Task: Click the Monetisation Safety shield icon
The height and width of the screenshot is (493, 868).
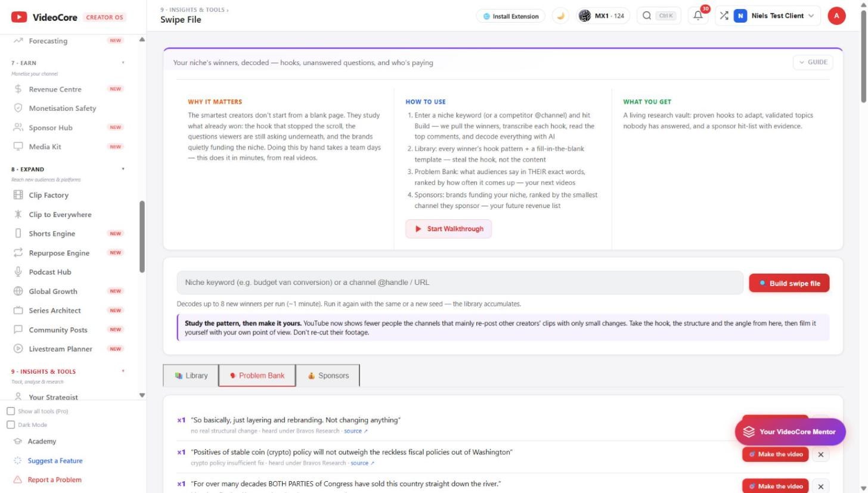Action: [x=18, y=108]
